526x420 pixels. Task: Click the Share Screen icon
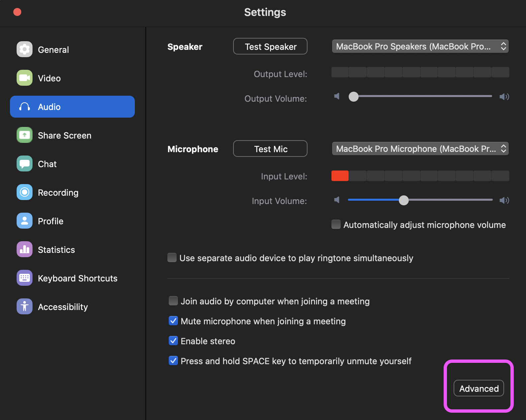(x=25, y=135)
